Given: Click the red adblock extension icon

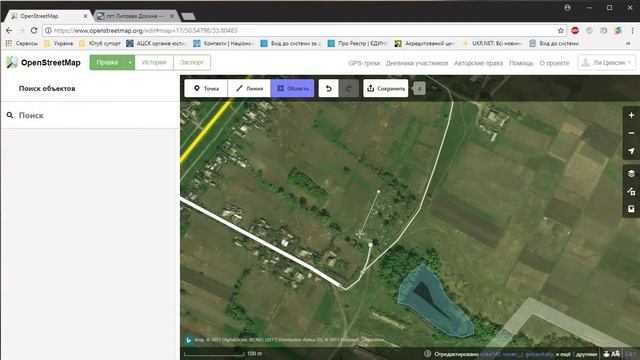Looking at the screenshot, I should point(575,31).
